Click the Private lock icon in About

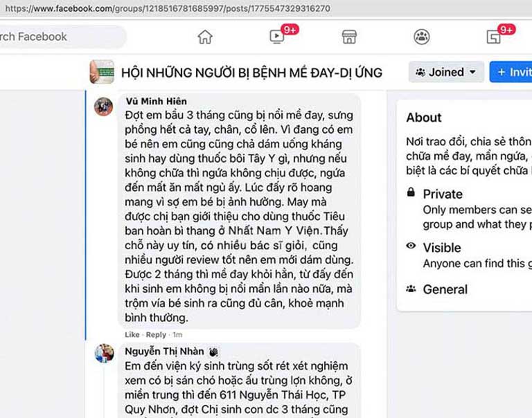pos(411,192)
